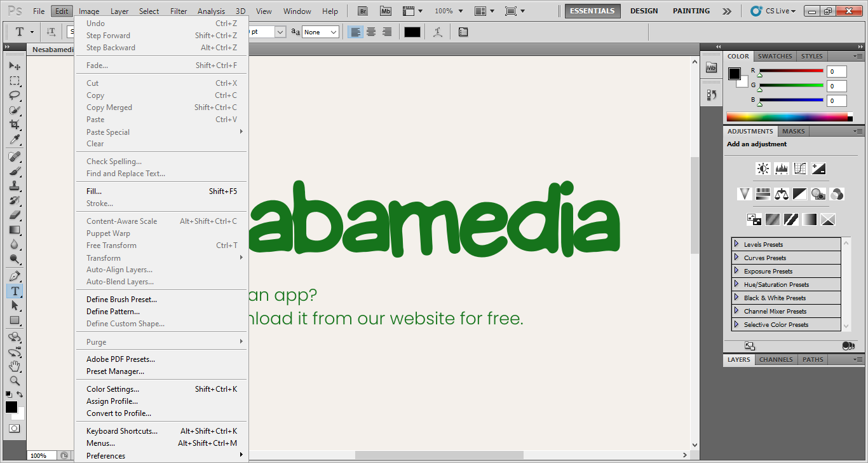Enable right text alignment
This screenshot has height=463, width=868.
(387, 32)
